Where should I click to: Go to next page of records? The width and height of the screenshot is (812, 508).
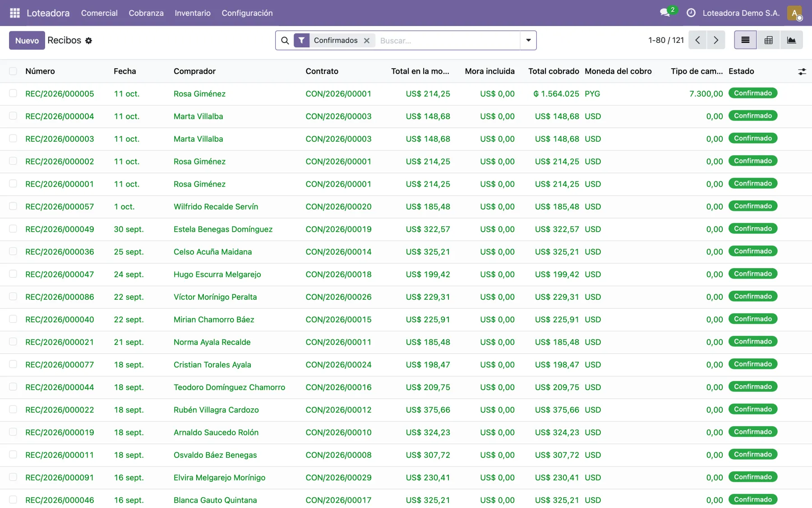[x=716, y=40]
